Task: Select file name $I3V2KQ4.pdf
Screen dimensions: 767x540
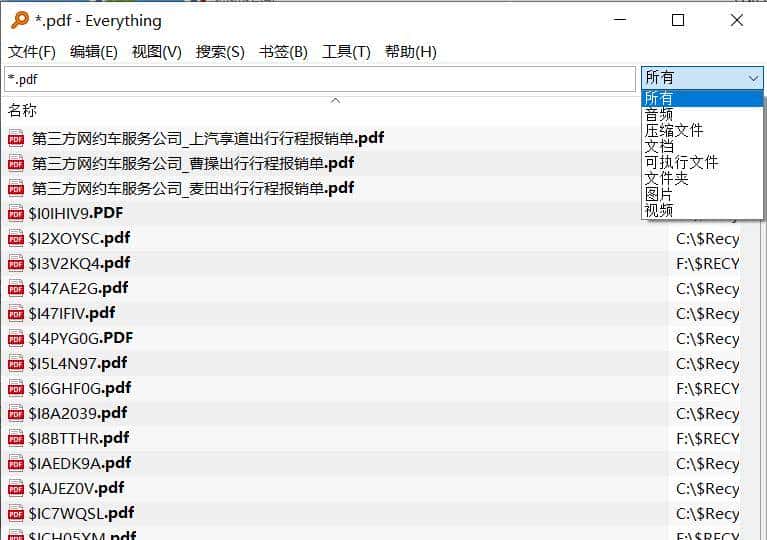Action: coord(79,263)
